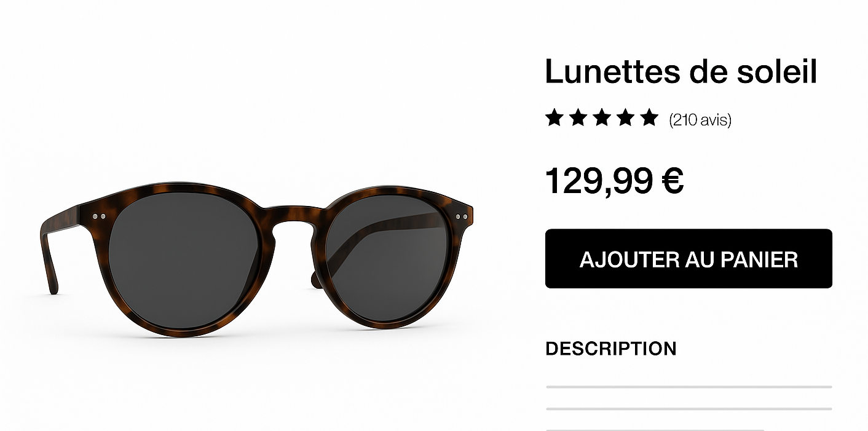Viewport: 868px width, 431px height.
Task: Open the (210 avis) reviews link
Action: [700, 119]
